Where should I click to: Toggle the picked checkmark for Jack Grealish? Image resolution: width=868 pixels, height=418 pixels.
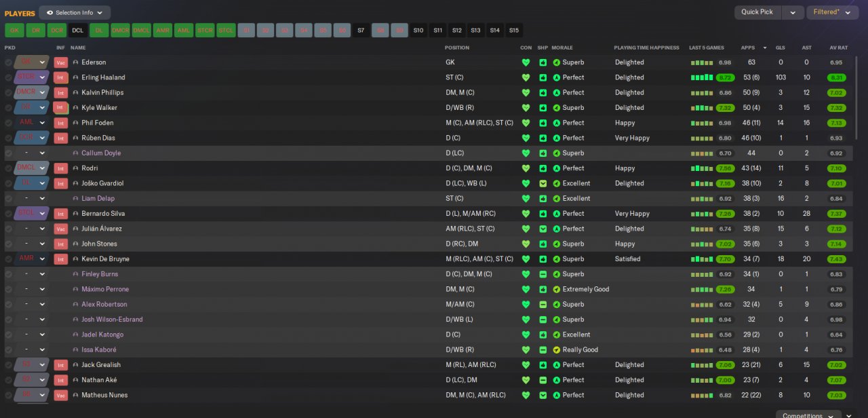click(x=8, y=365)
